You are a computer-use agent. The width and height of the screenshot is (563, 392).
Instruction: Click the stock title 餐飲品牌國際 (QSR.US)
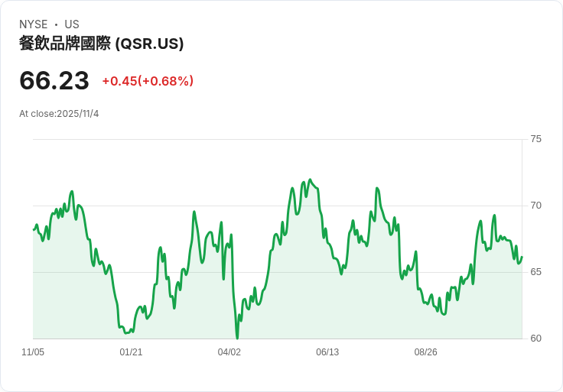point(101,44)
